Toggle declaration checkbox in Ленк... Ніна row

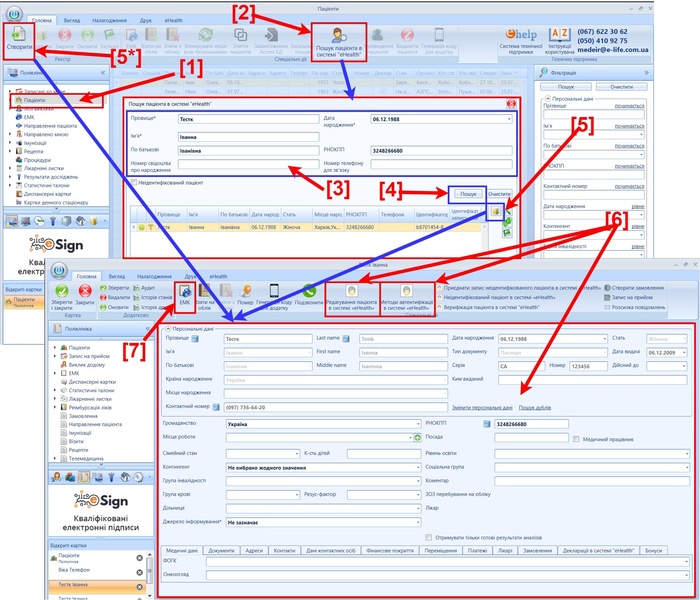coord(383,91)
